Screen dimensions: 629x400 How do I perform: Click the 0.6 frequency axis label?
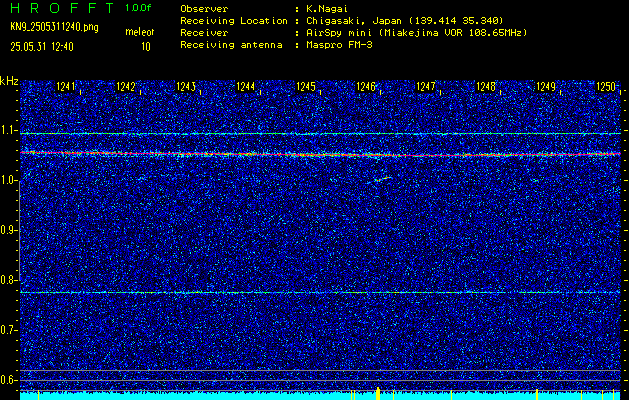9,380
